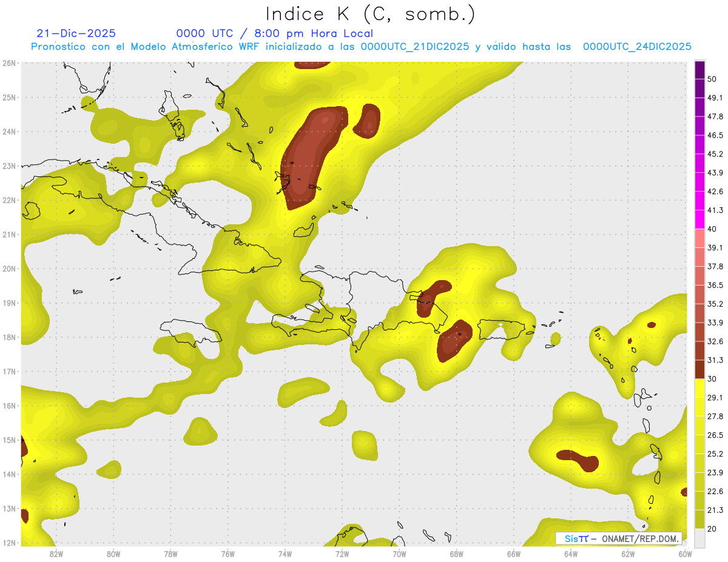The height and width of the screenshot is (562, 728).
Task: Click the '31.3' colorbar label
Action: click(715, 360)
